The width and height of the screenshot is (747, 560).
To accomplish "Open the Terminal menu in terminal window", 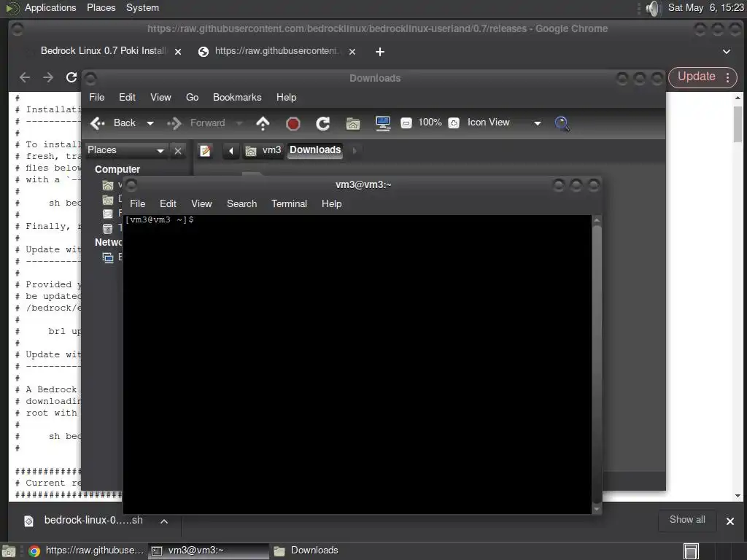I will 289,204.
